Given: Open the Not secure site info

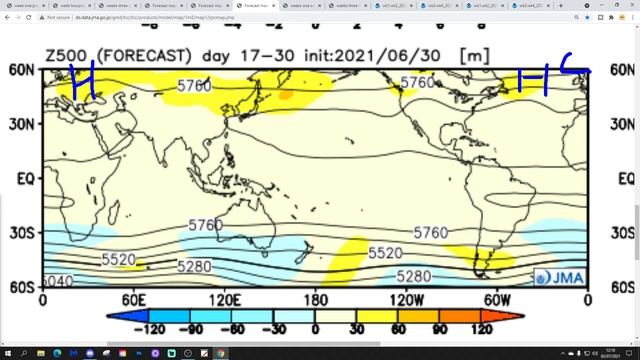Looking at the screenshot, I should tap(55, 18).
